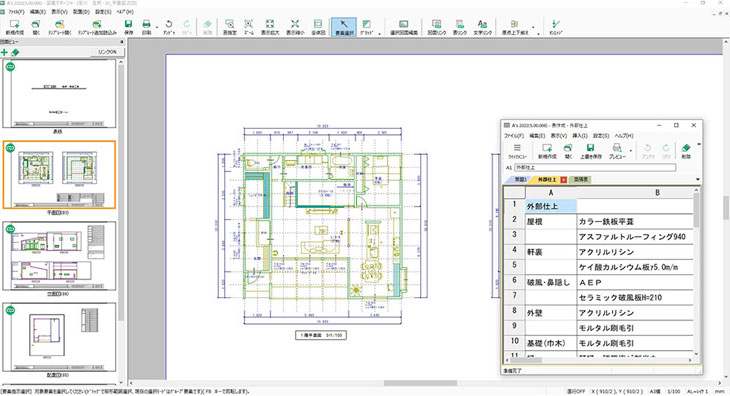Screen dimensions: 730x396
Task: Click the 印刷 print icon in main toolbar
Action: [146, 27]
